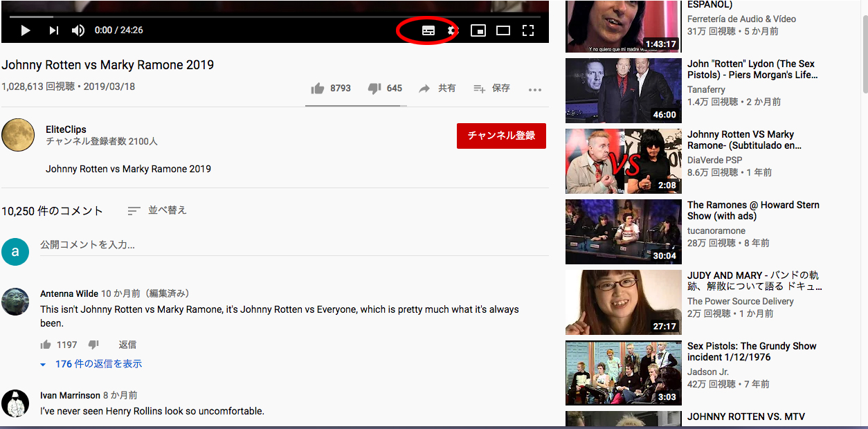Select the Tanaferry channel name
Screen dimensions: 868x429
[706, 89]
